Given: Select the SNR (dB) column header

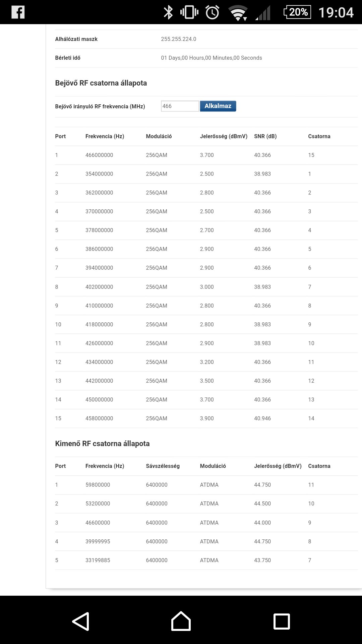Looking at the screenshot, I should pyautogui.click(x=265, y=136).
